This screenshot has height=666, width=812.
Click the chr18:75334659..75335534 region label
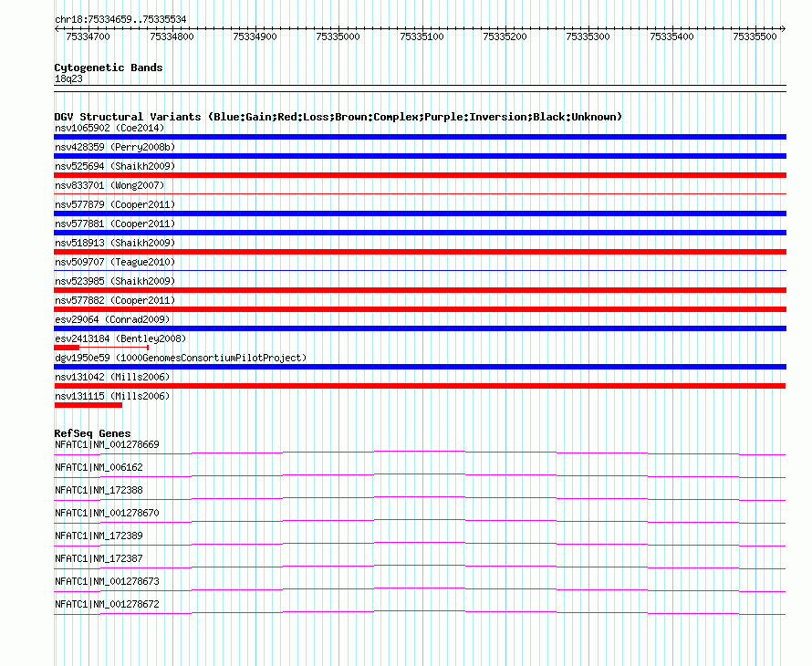coord(120,20)
